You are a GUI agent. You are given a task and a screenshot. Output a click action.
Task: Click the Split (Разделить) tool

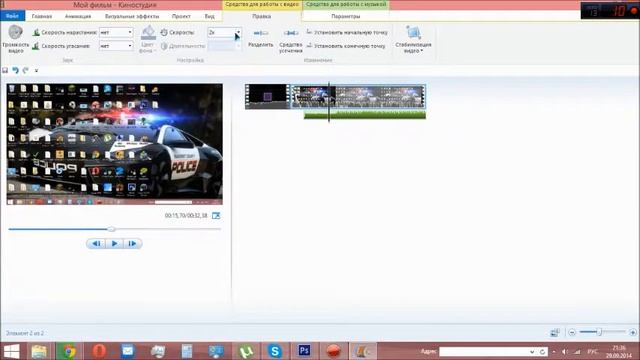click(x=260, y=38)
